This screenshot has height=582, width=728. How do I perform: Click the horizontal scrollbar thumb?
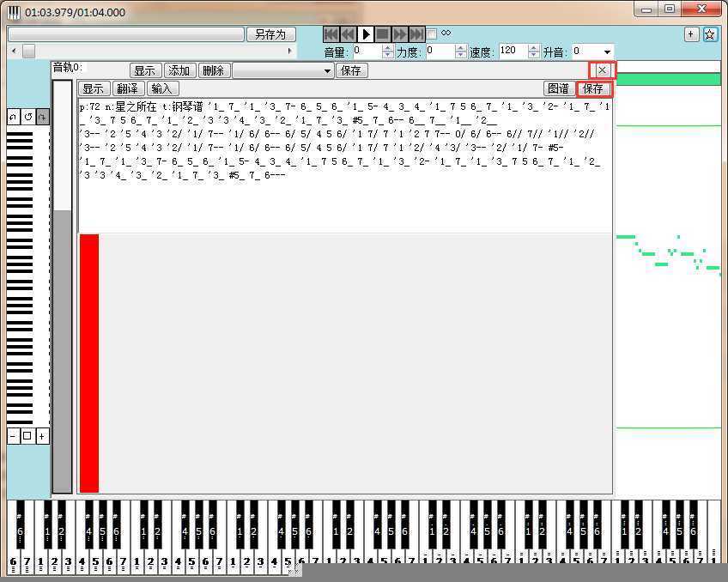[29, 51]
